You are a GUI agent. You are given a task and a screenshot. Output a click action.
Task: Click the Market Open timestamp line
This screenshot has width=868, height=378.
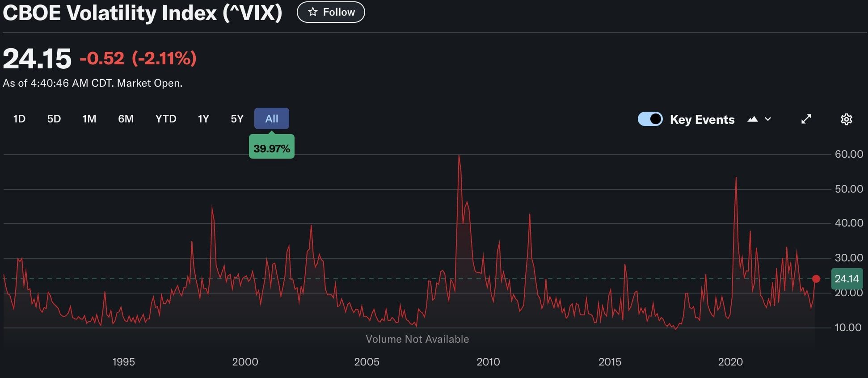[x=93, y=83]
